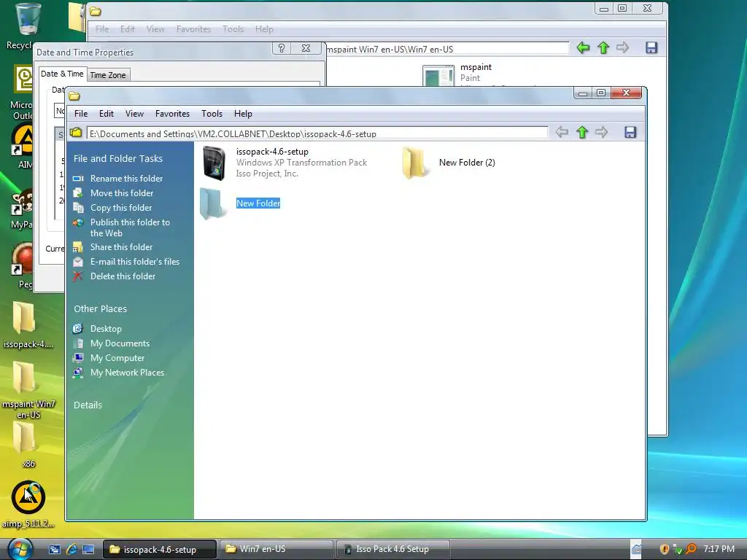Open My Documents under Other Places

pyautogui.click(x=120, y=343)
